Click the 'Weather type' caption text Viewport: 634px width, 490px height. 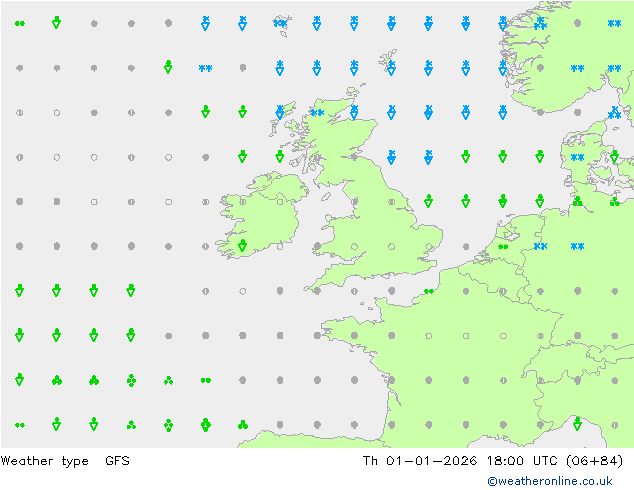[44, 461]
